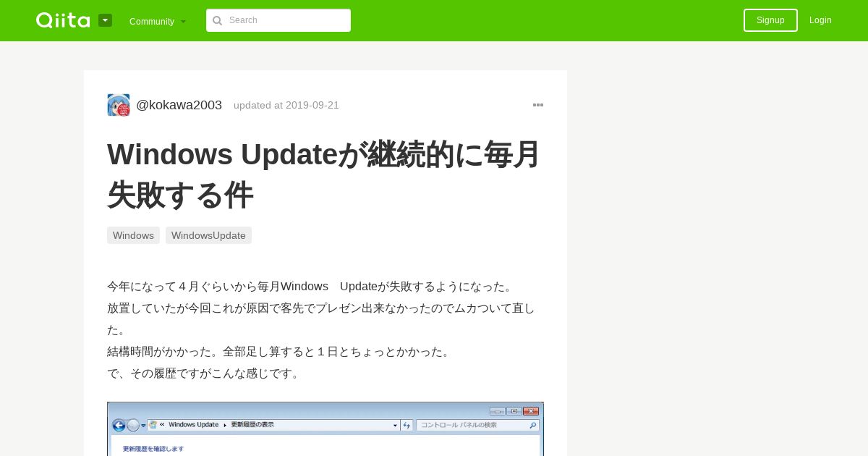Click the Login link
Image resolution: width=868 pixels, height=456 pixels.
point(820,20)
